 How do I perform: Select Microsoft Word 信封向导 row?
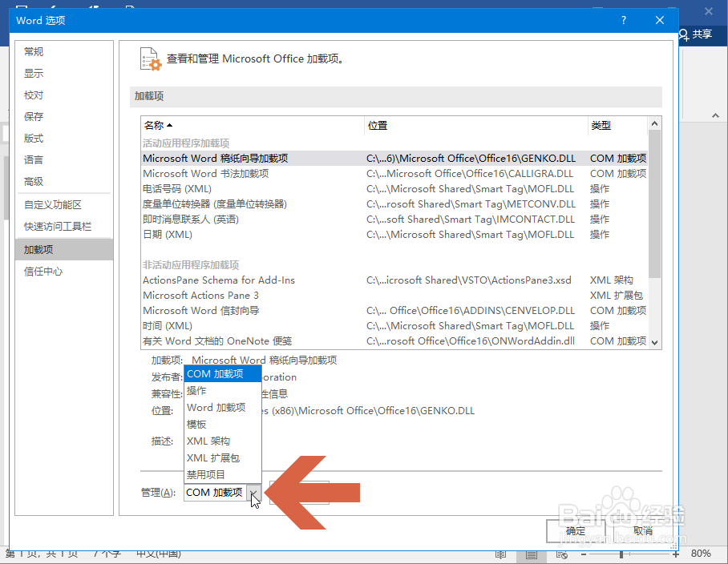click(394, 310)
